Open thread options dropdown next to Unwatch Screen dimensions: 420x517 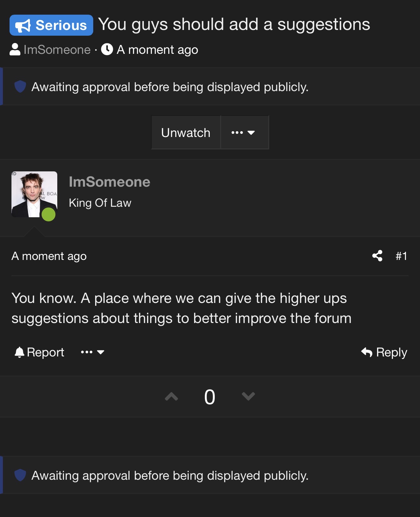(x=243, y=133)
